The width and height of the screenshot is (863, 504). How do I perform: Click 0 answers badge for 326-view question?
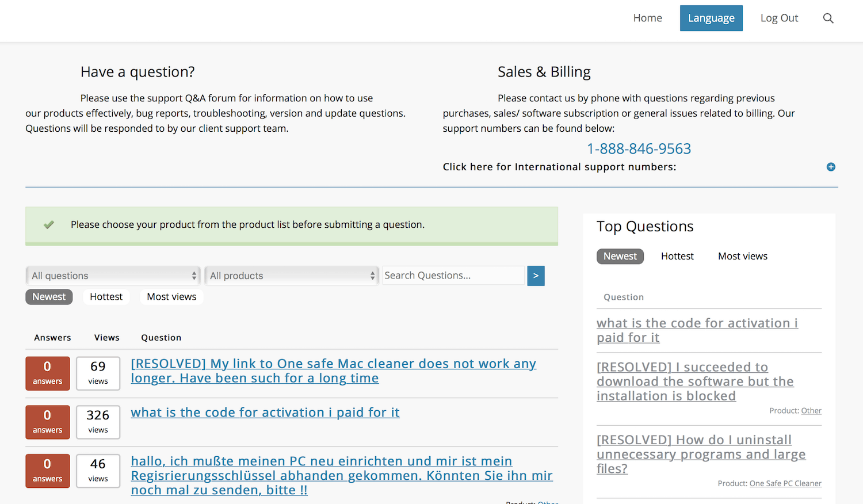coord(48,422)
